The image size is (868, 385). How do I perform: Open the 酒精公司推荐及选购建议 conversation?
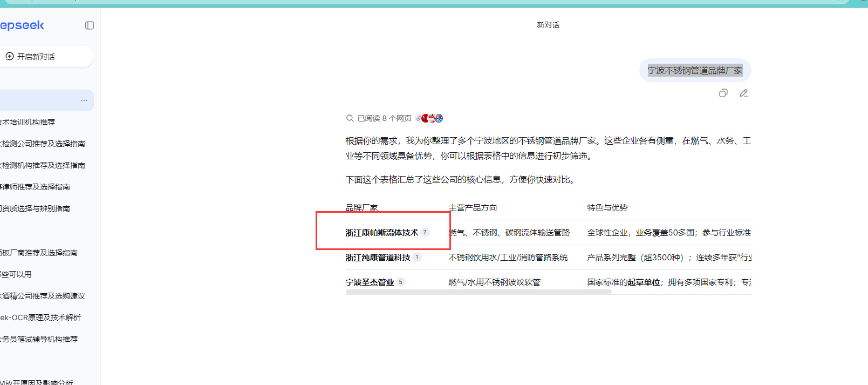coord(43,296)
